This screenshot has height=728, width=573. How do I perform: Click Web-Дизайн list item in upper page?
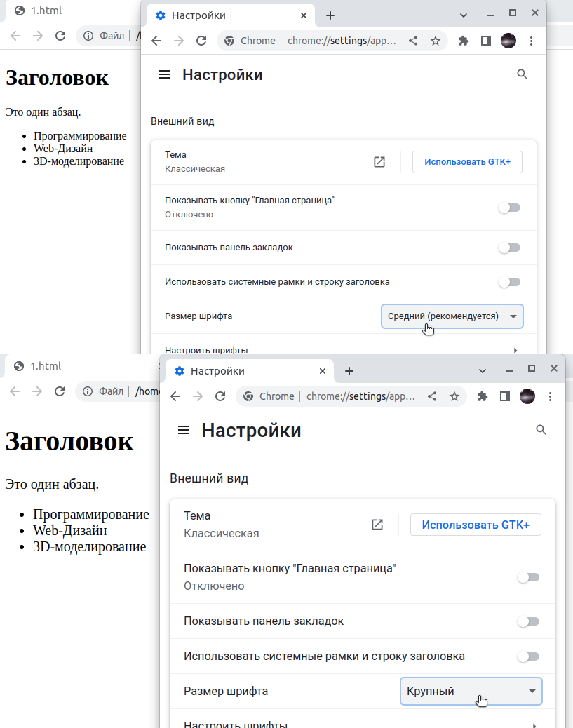pyautogui.click(x=63, y=149)
